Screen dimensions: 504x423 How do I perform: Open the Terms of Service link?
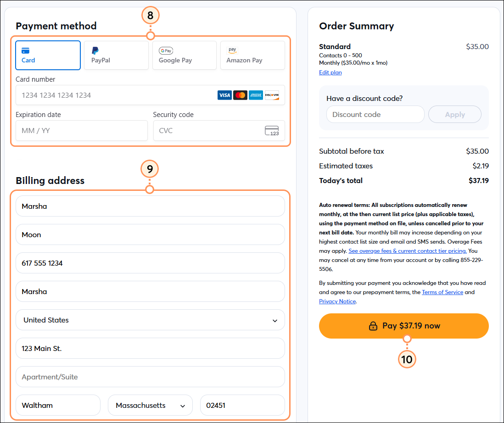(x=442, y=292)
